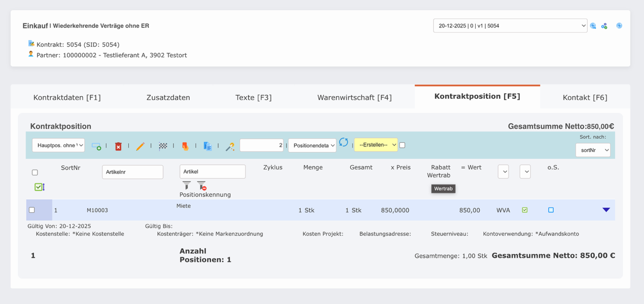This screenshot has width=644, height=304.
Task: Toggle the checkbox for row M10003
Action: click(32, 210)
